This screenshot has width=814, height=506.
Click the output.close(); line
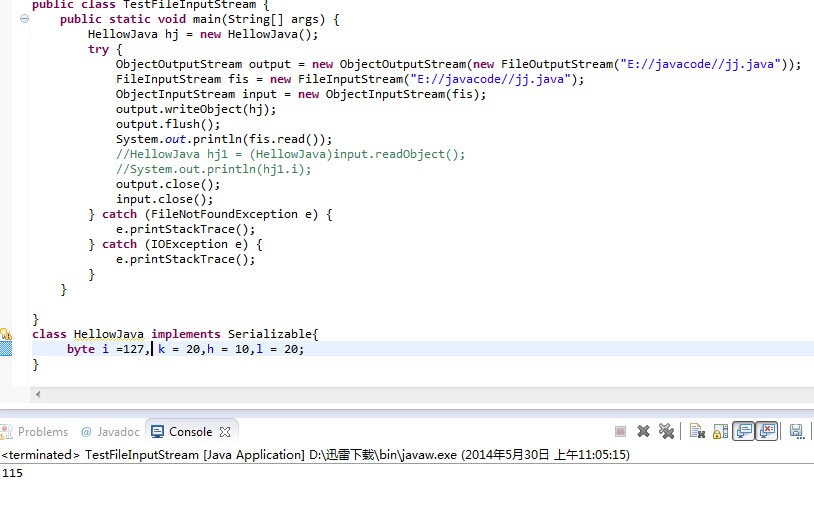tap(168, 185)
